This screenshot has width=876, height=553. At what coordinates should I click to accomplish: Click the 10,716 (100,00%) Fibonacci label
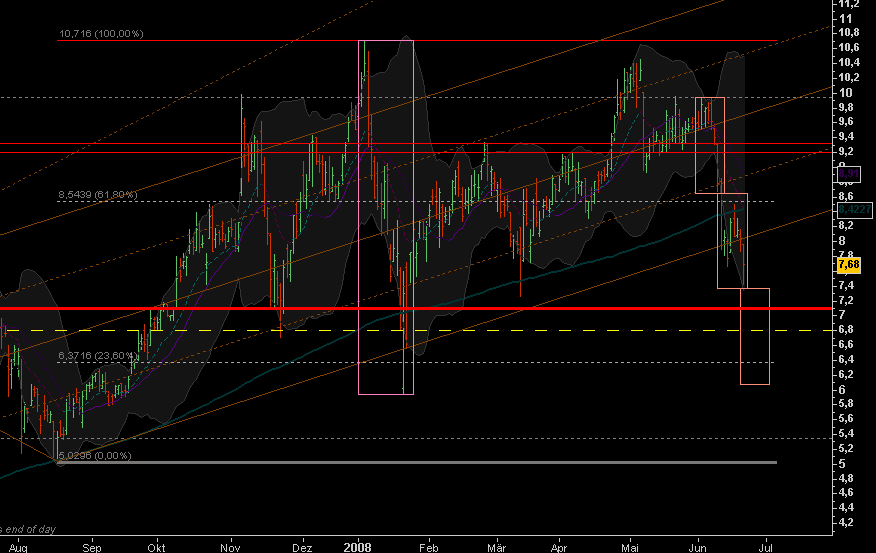101,34
